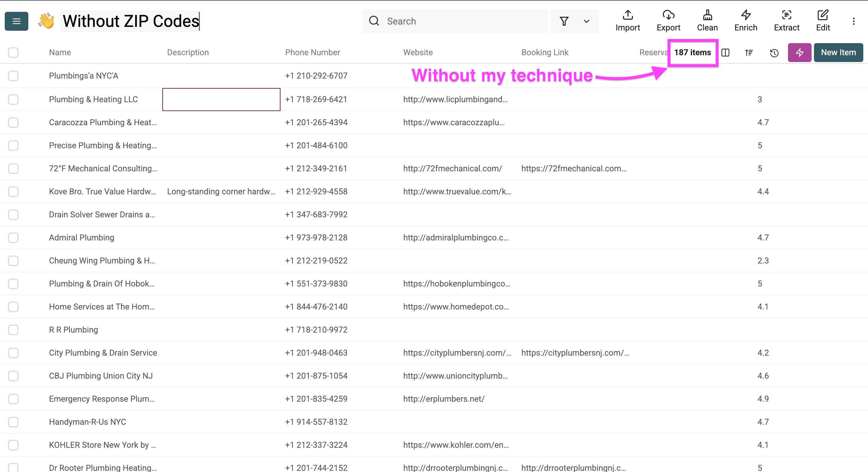Open the history clock icon
Viewport: 868px width, 472px height.
pos(774,53)
